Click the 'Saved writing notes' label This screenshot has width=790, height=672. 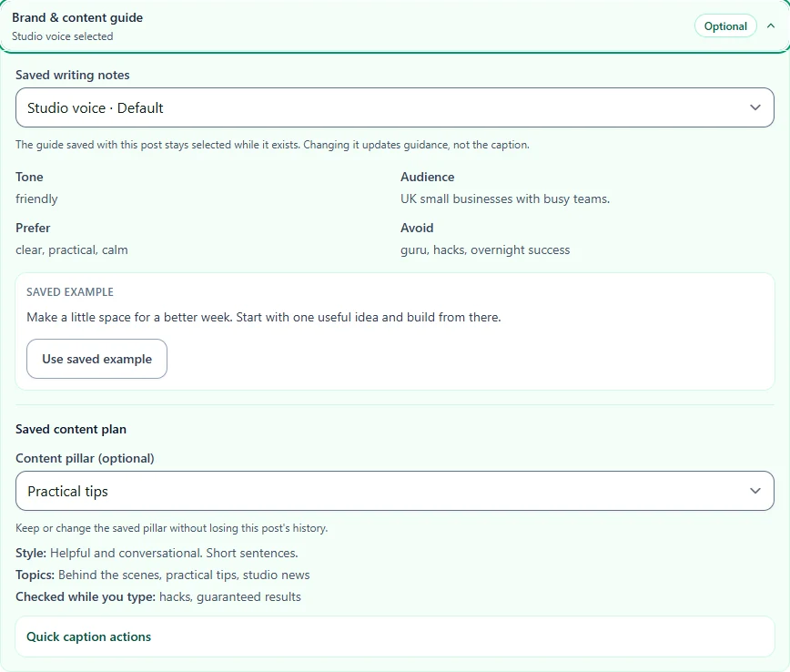click(73, 75)
